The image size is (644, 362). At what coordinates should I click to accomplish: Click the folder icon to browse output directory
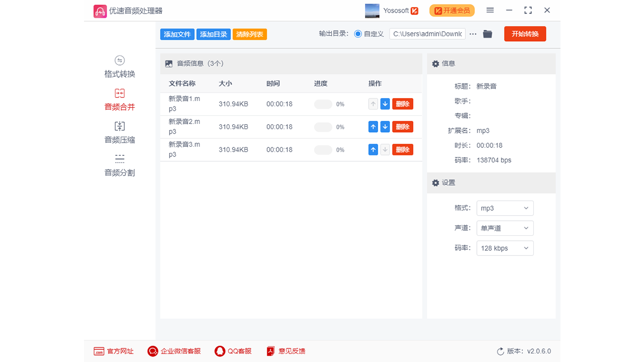pos(487,34)
